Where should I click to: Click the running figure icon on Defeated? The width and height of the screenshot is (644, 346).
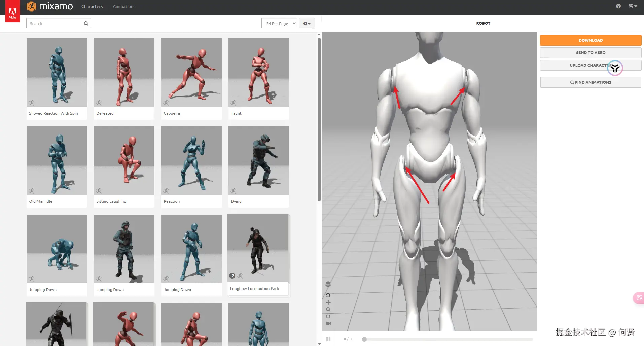point(99,103)
